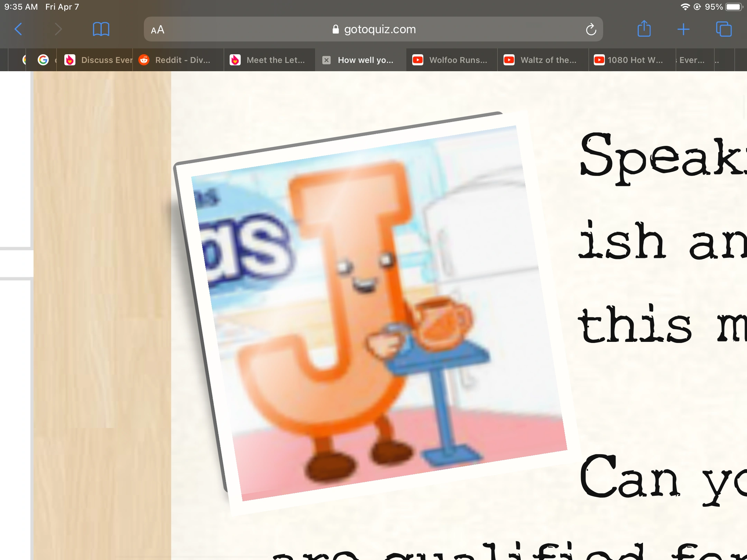Switch to '1080 Hot W...' tab
Viewport: 747px width, 560px height.
[x=635, y=60]
